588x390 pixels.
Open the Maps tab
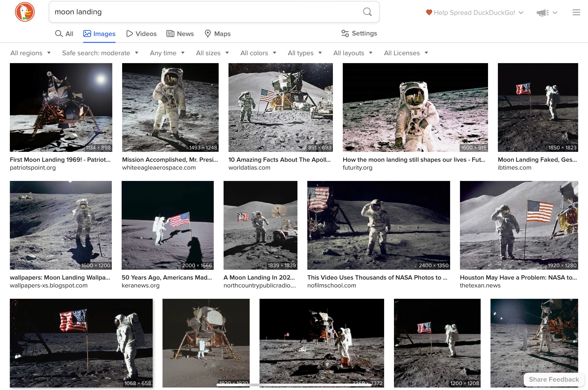tap(217, 34)
